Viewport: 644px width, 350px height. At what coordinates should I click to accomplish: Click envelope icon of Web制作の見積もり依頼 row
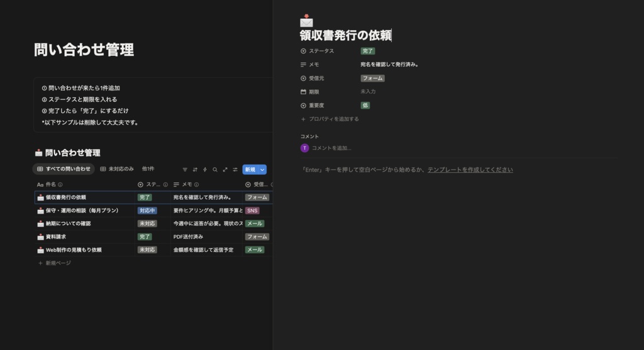click(40, 250)
